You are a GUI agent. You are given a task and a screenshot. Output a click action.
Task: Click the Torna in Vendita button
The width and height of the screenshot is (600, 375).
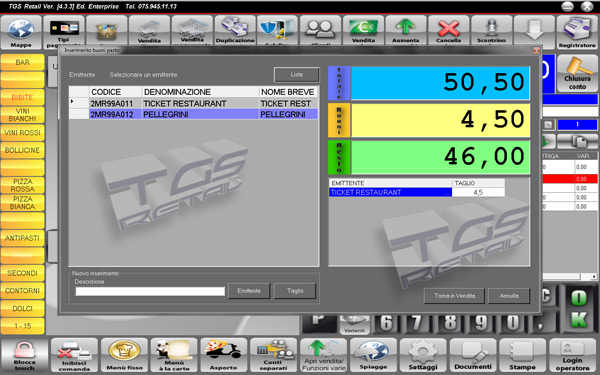(x=454, y=296)
